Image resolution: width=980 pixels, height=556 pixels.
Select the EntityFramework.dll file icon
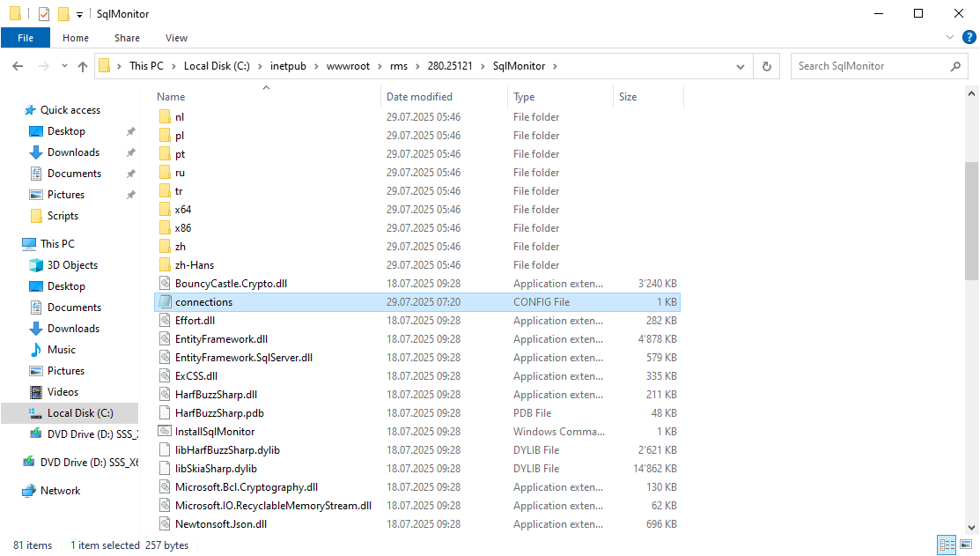(165, 339)
